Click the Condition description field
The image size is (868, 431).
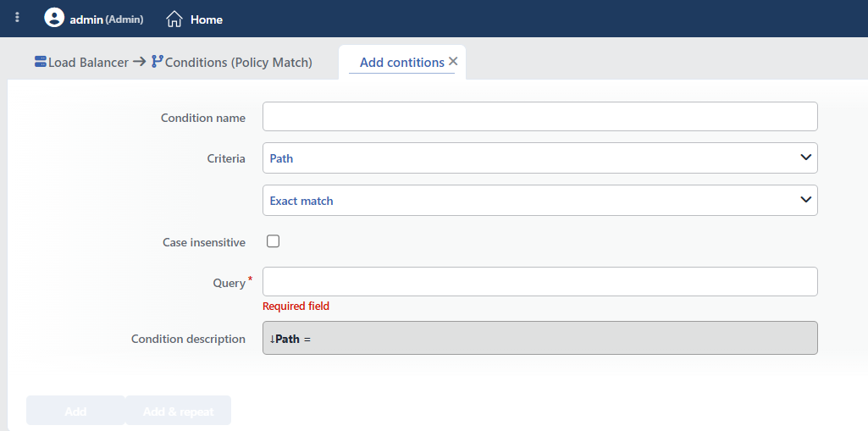point(539,338)
